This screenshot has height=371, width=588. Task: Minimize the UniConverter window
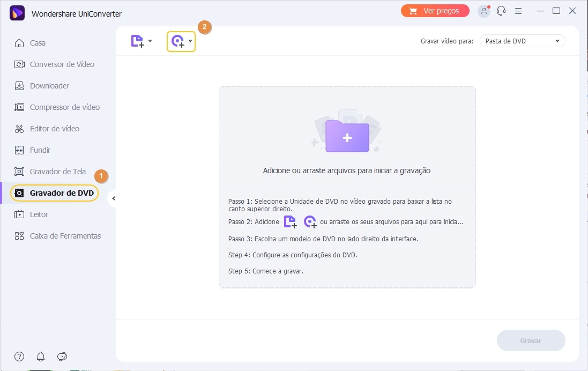coord(540,11)
